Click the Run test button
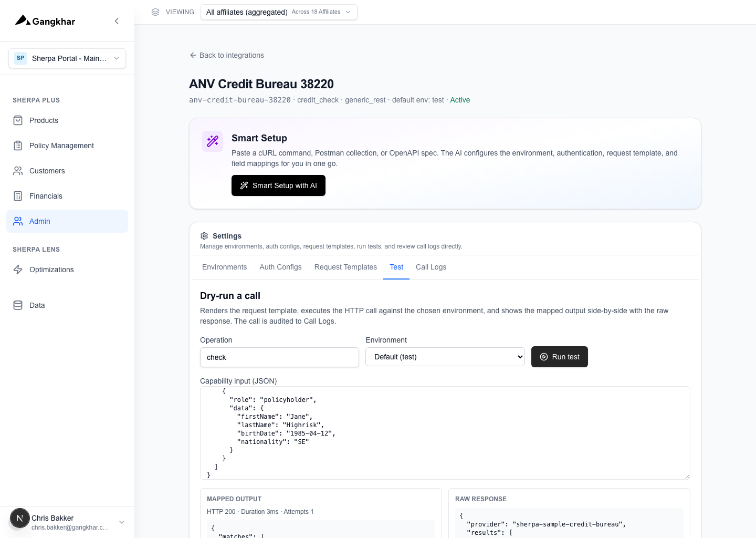This screenshot has height=538, width=756. pyautogui.click(x=560, y=357)
